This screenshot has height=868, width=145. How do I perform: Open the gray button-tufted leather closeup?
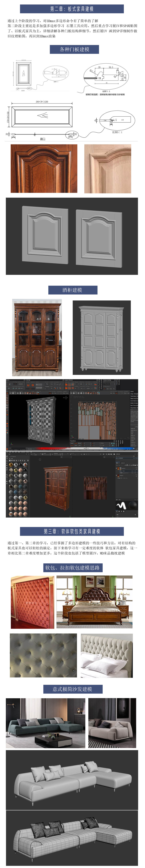coord(43,655)
